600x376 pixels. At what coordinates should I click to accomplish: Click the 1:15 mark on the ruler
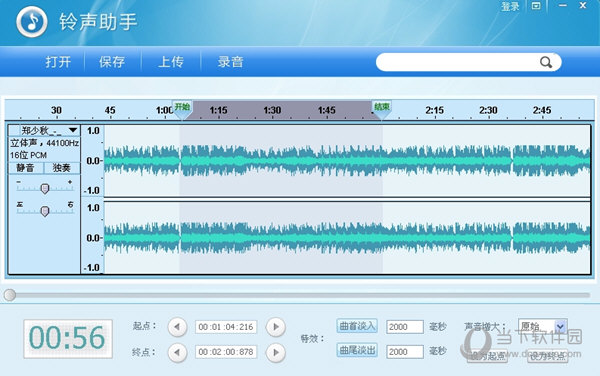click(218, 110)
